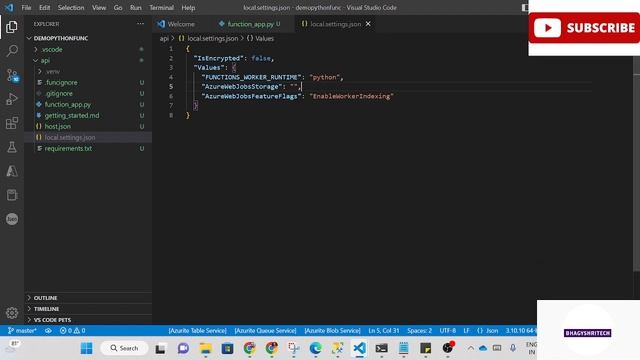This screenshot has height=360, width=640.
Task: Open the Help menu
Action: 188,7
